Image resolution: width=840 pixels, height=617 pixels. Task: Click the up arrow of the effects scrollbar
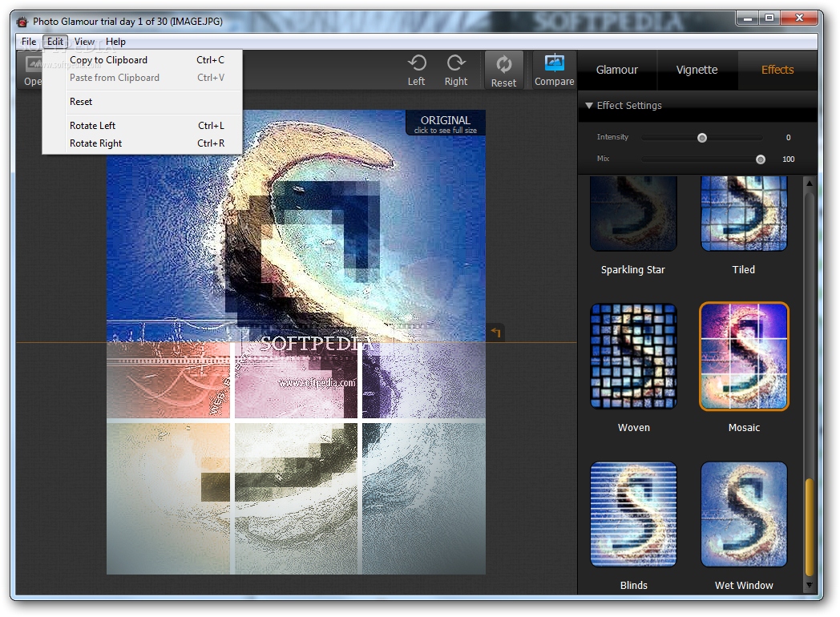[x=810, y=183]
